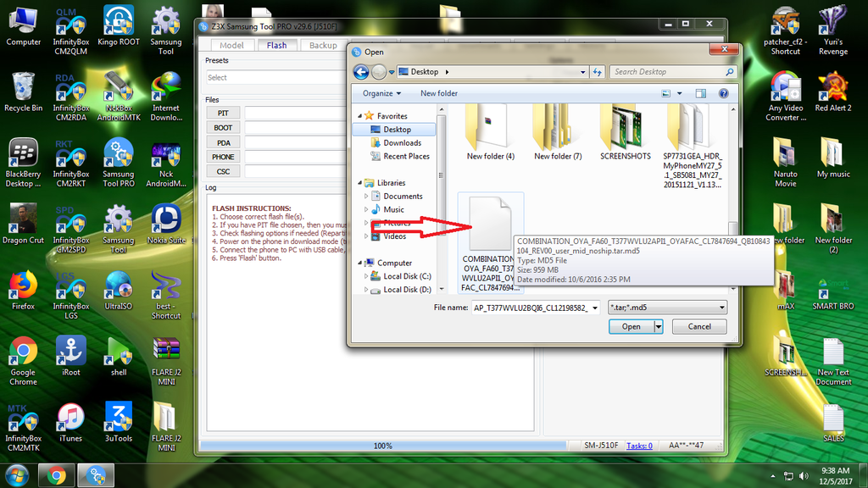Click the Cancel button

(699, 327)
